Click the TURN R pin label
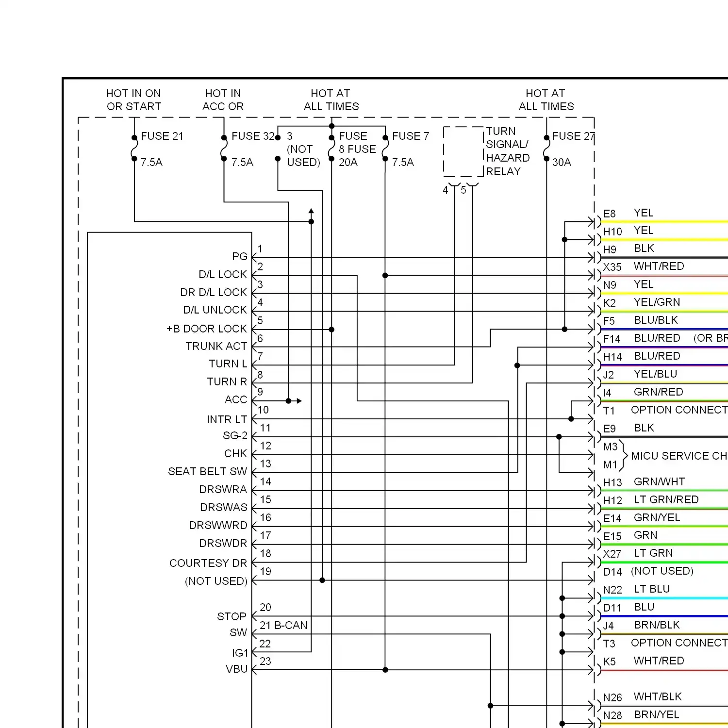This screenshot has height=728, width=728. pyautogui.click(x=227, y=382)
